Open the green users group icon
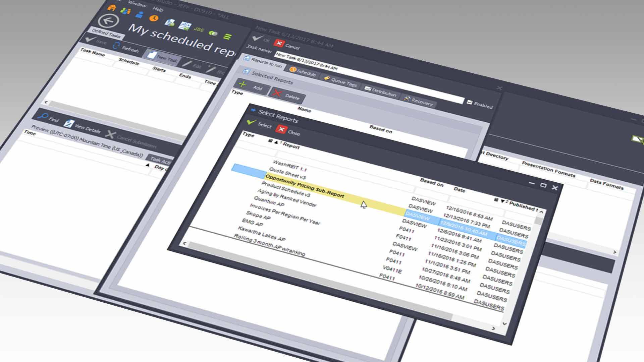644x362 pixels. 125,11
